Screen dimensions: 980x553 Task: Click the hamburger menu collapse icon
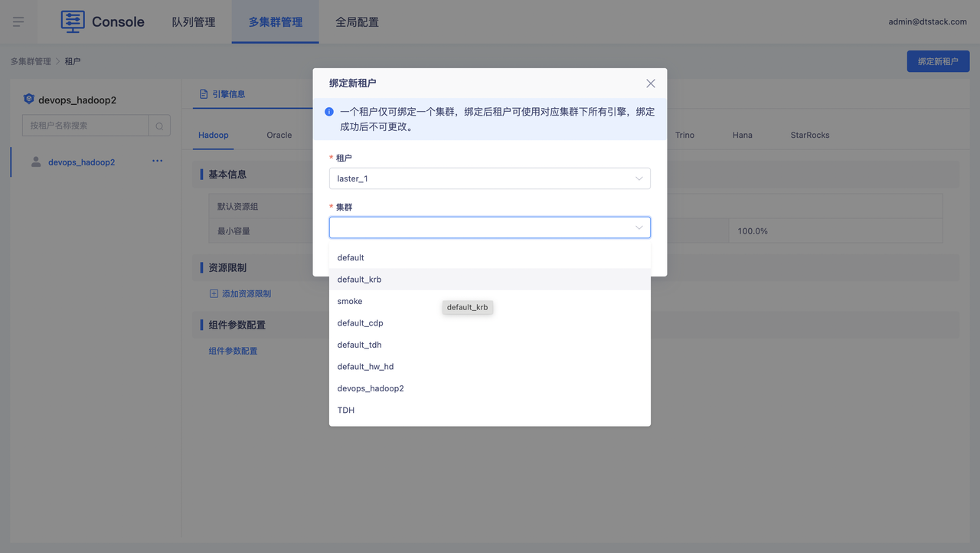[18, 21]
